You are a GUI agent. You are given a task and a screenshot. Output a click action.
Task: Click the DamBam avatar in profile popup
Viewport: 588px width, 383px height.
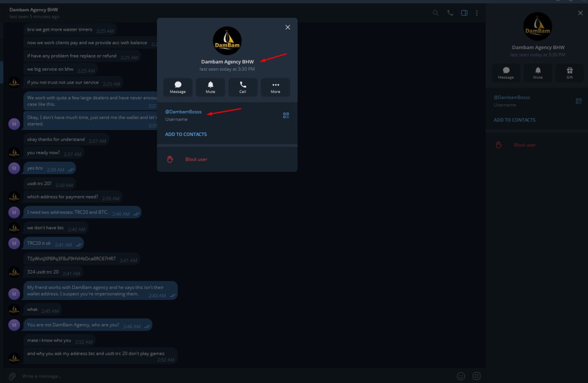pos(227,41)
